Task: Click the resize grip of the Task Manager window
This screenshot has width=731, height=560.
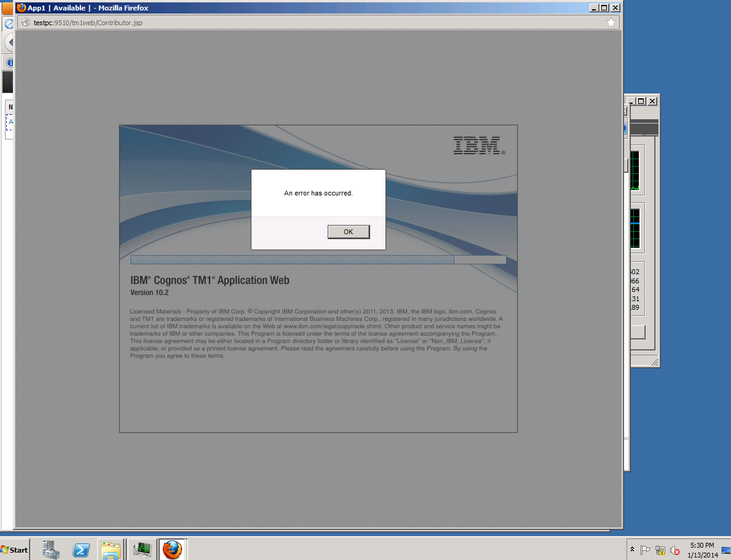Action: pos(654,361)
